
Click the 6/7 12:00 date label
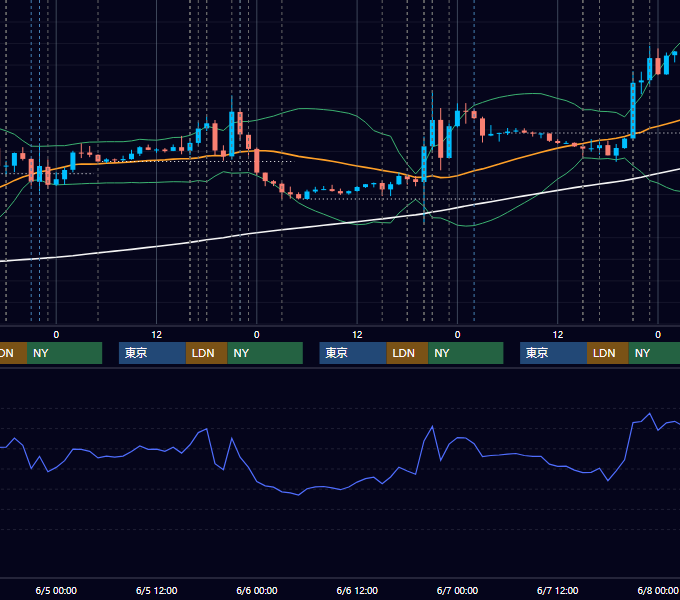click(x=557, y=590)
